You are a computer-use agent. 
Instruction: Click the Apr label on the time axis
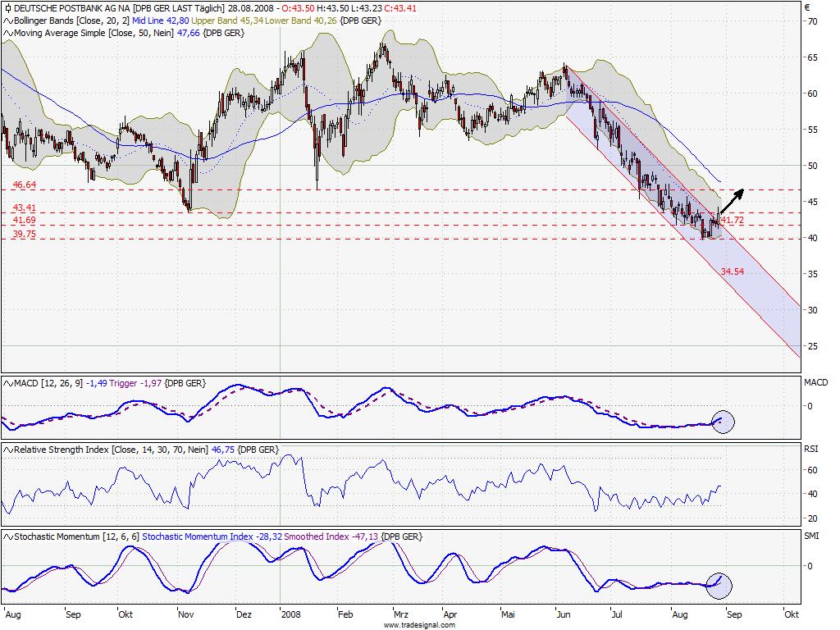pos(450,614)
